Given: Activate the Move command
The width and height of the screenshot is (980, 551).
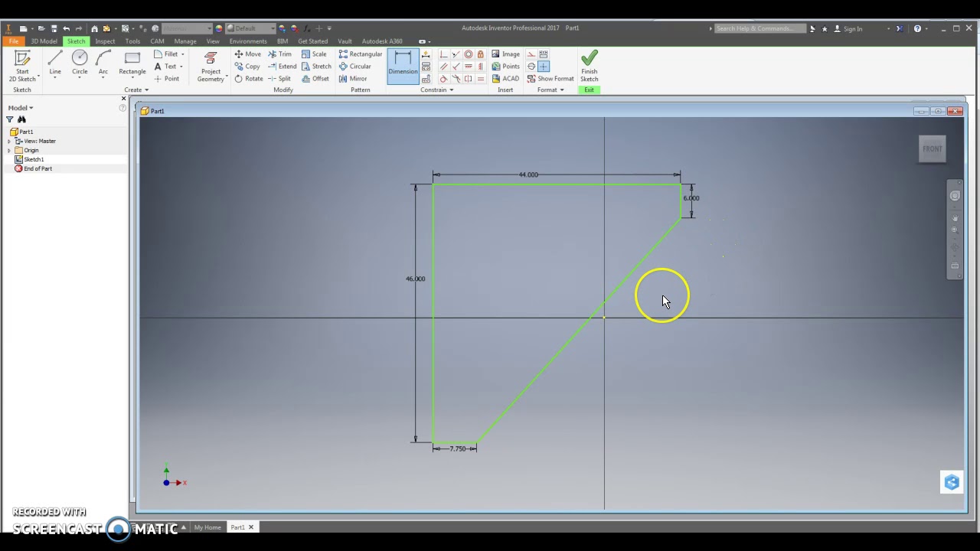Looking at the screenshot, I should pyautogui.click(x=248, y=54).
